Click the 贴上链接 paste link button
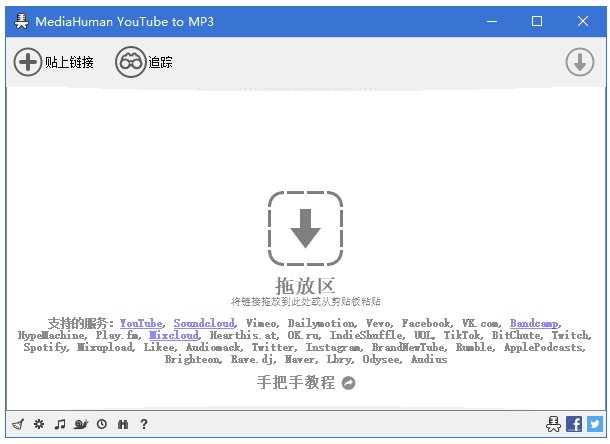 pos(54,62)
